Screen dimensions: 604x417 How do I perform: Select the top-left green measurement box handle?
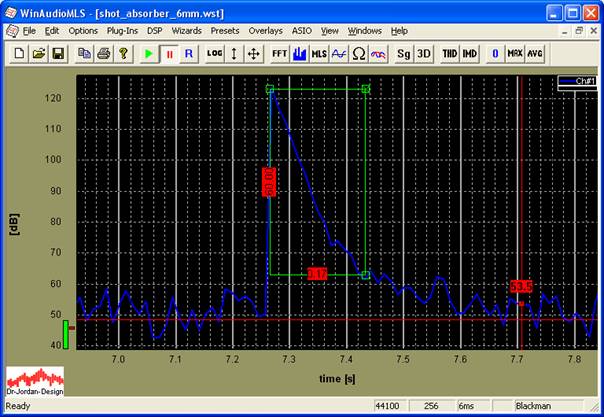coord(270,89)
